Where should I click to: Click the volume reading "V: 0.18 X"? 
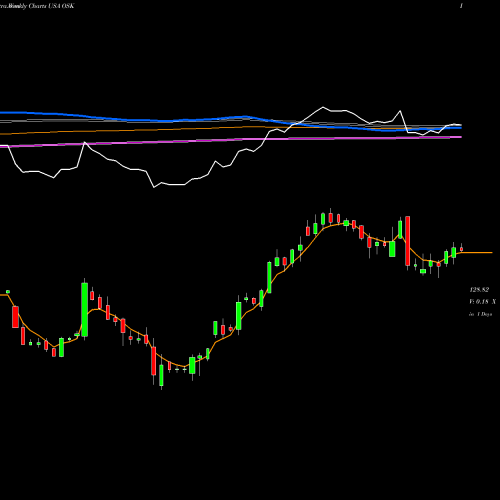[x=482, y=302]
